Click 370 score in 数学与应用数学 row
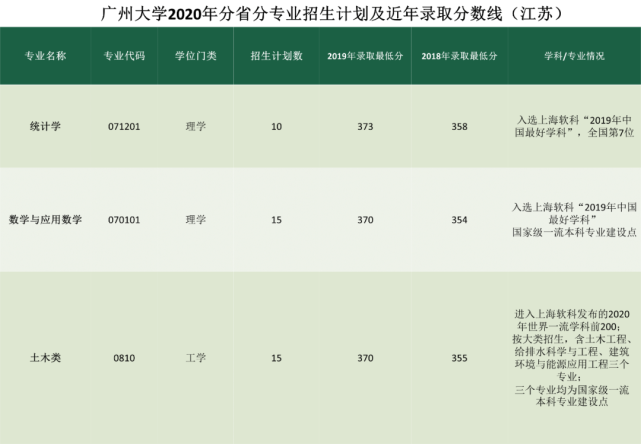The height and width of the screenshot is (444, 641). 365,220
